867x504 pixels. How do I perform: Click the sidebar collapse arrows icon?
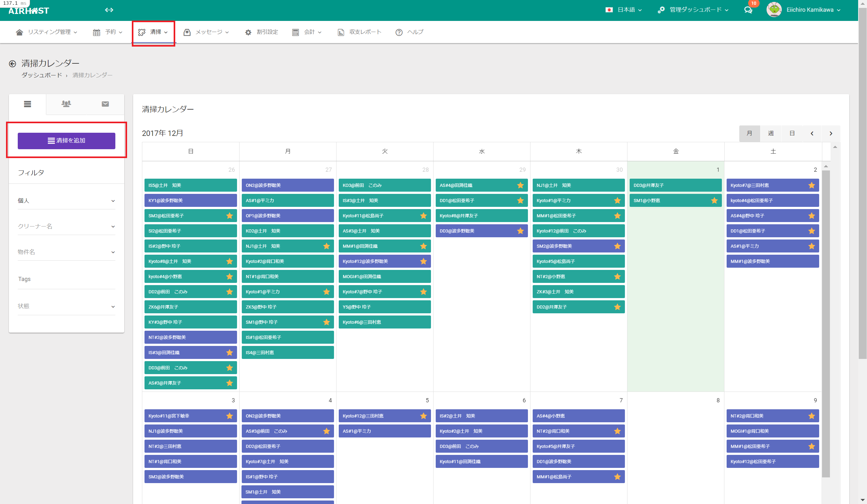pos(109,10)
